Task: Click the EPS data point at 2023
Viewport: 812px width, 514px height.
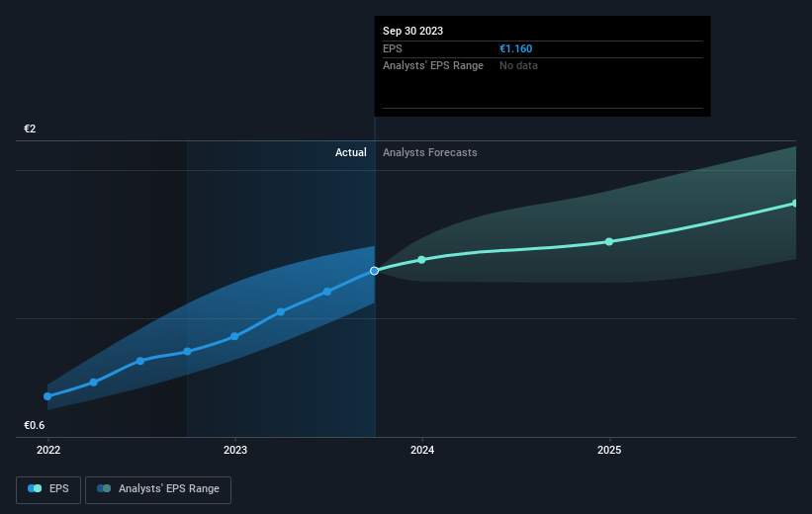Action: [x=234, y=336]
